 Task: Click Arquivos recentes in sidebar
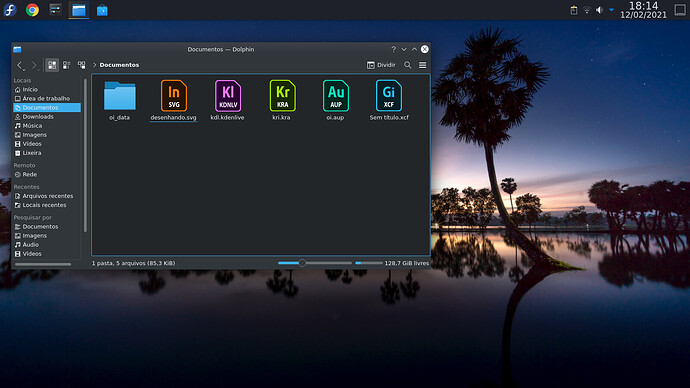47,196
